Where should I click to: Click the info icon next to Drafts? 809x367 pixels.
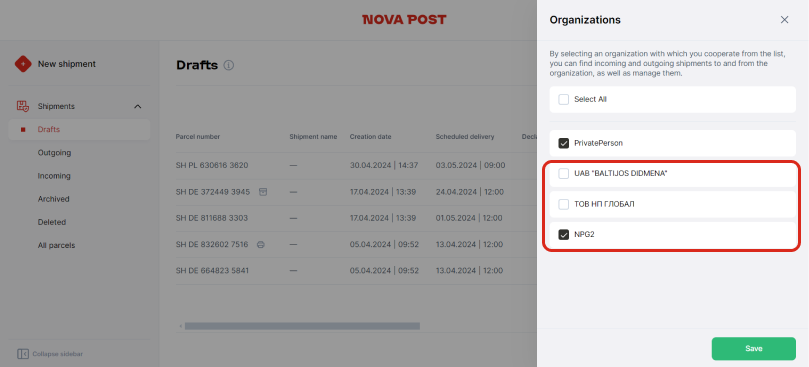229,66
